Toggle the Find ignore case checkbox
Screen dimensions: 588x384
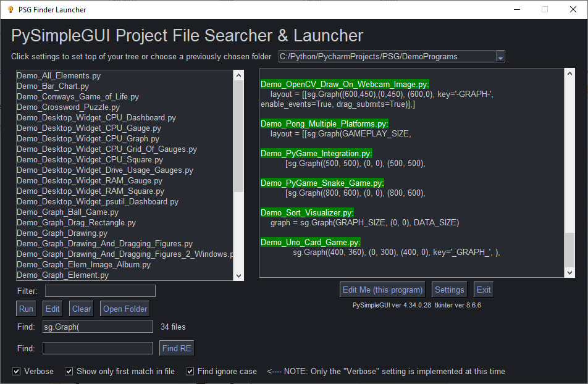coord(190,372)
